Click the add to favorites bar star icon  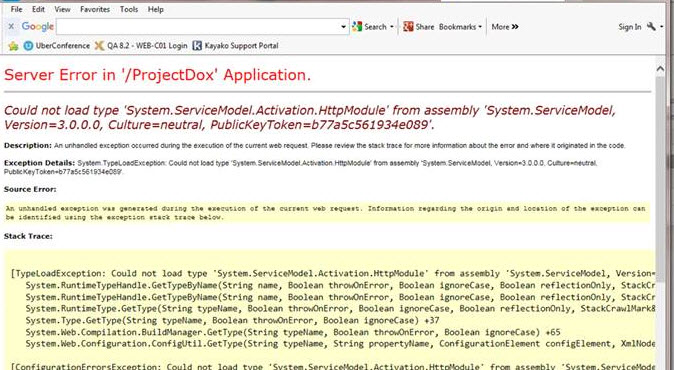[13, 46]
